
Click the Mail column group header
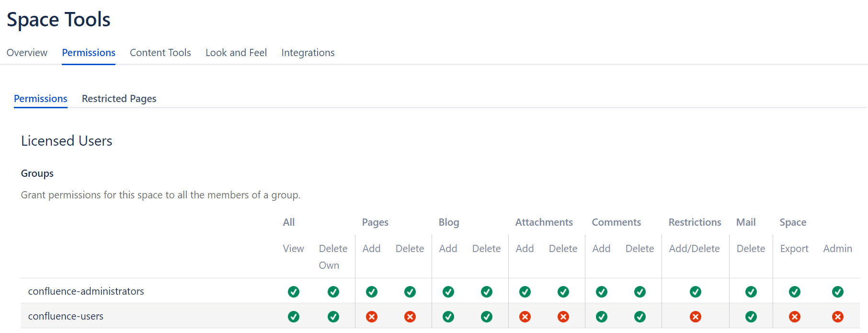746,222
